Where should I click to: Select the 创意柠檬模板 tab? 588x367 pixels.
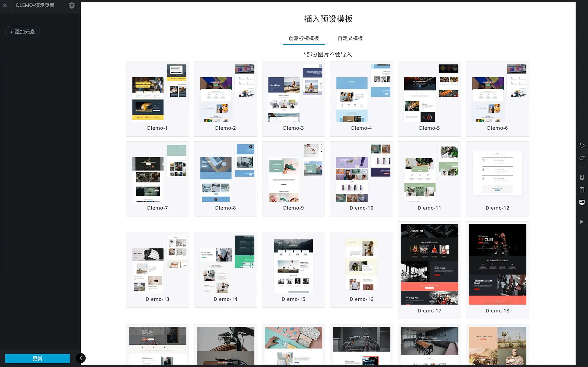coord(303,38)
